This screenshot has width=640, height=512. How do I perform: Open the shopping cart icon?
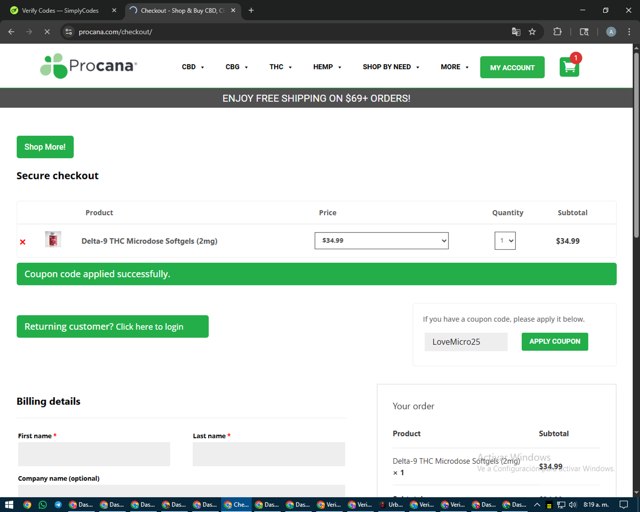(x=569, y=67)
